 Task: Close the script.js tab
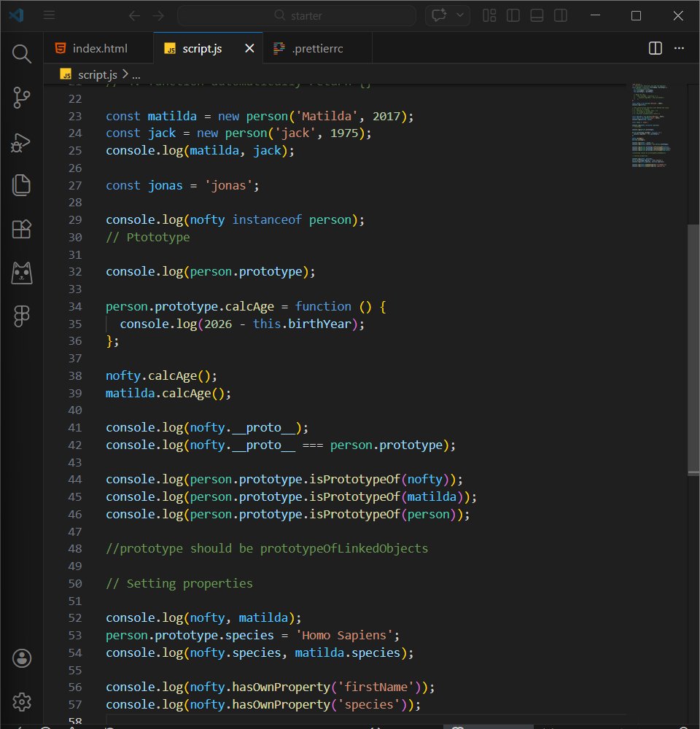pos(249,49)
